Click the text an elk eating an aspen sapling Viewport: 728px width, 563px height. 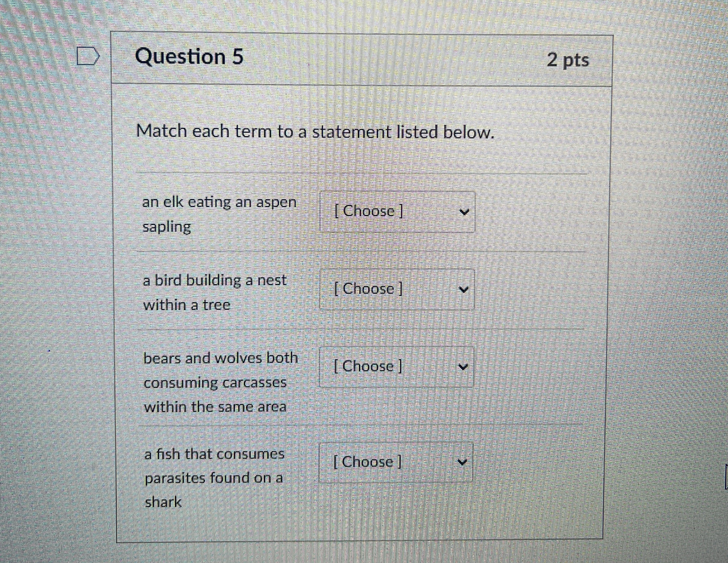tap(220, 213)
